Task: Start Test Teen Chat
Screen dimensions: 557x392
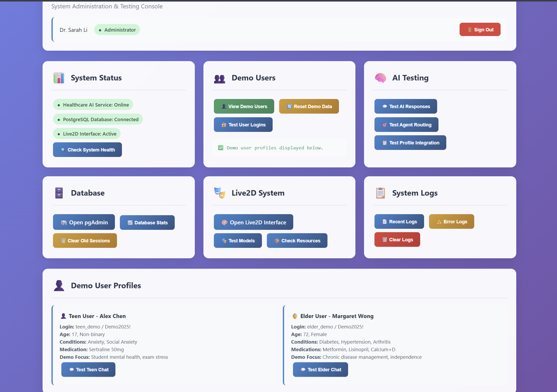Action: click(88, 370)
